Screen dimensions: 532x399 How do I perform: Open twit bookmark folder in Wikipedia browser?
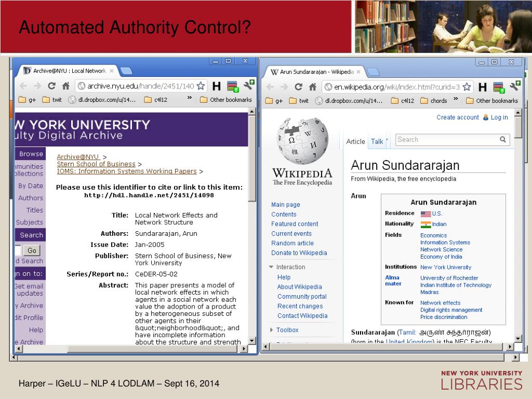[299, 101]
